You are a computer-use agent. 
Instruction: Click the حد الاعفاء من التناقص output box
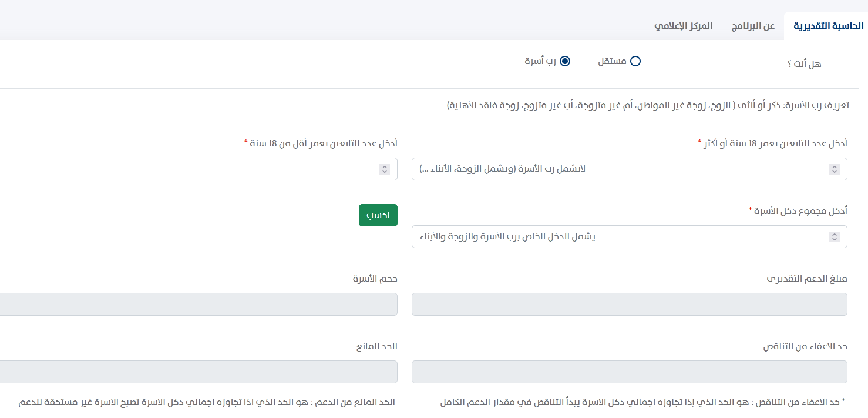point(630,372)
